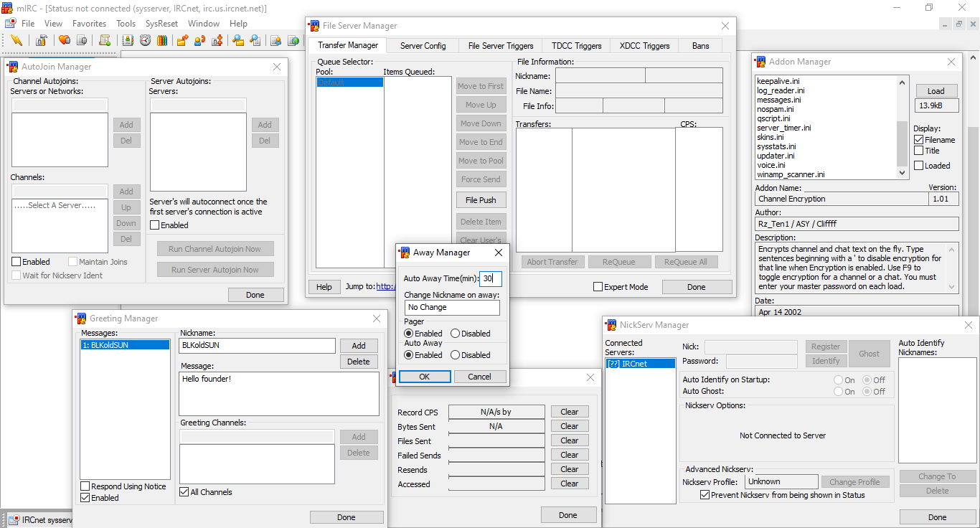Open Favorites heart toolbar icon
The width and height of the screenshot is (980, 528).
point(65,40)
